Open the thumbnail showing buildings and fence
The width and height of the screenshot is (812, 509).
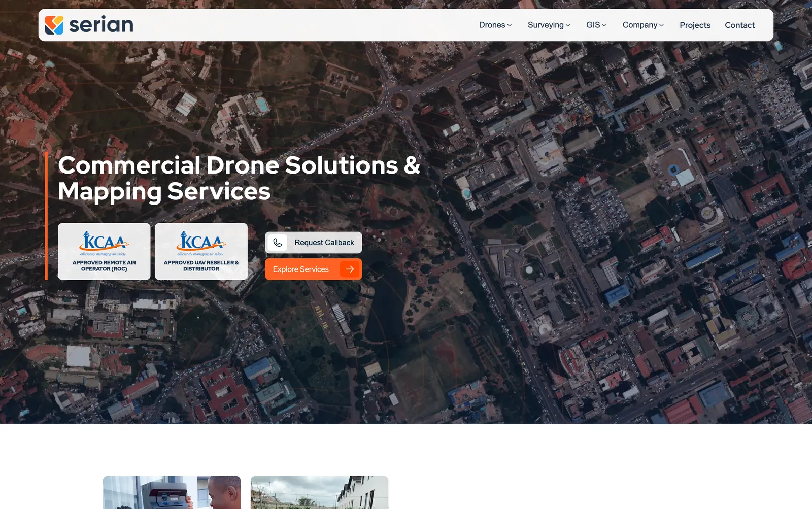(x=319, y=492)
